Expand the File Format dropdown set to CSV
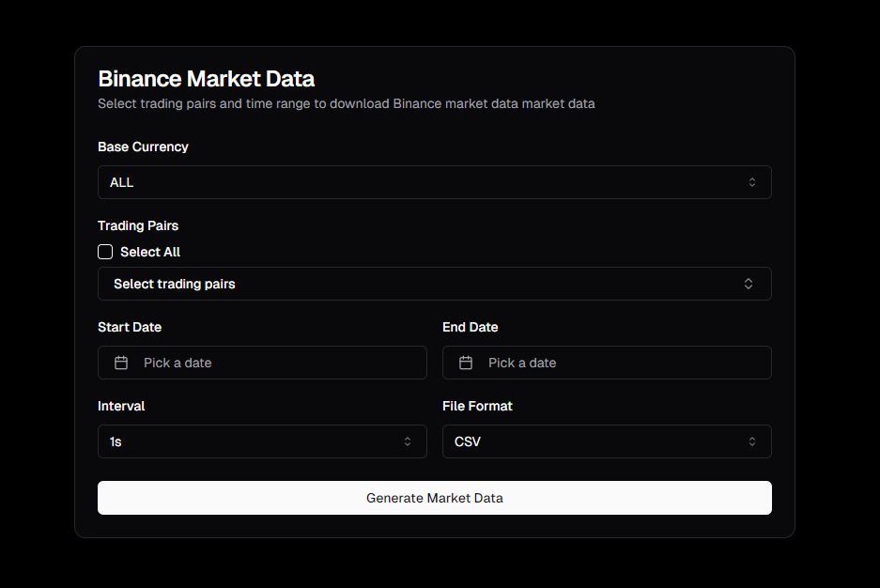880x588 pixels. pyautogui.click(x=607, y=441)
